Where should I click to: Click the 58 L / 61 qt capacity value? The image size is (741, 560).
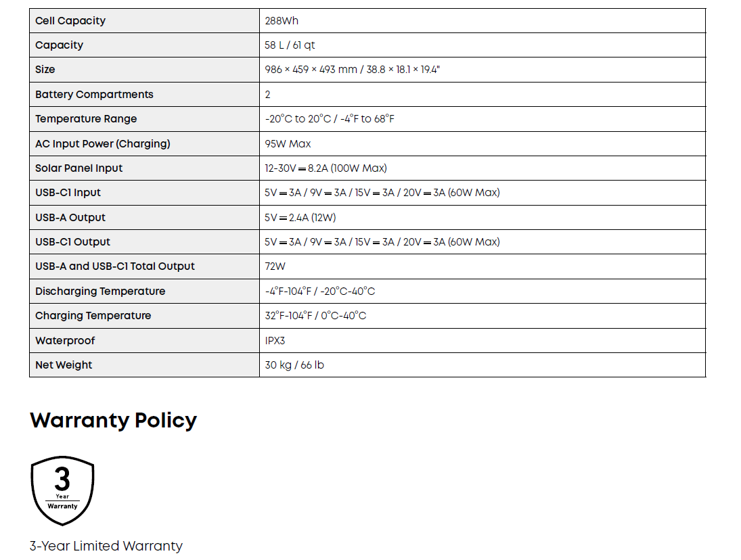coord(290,45)
